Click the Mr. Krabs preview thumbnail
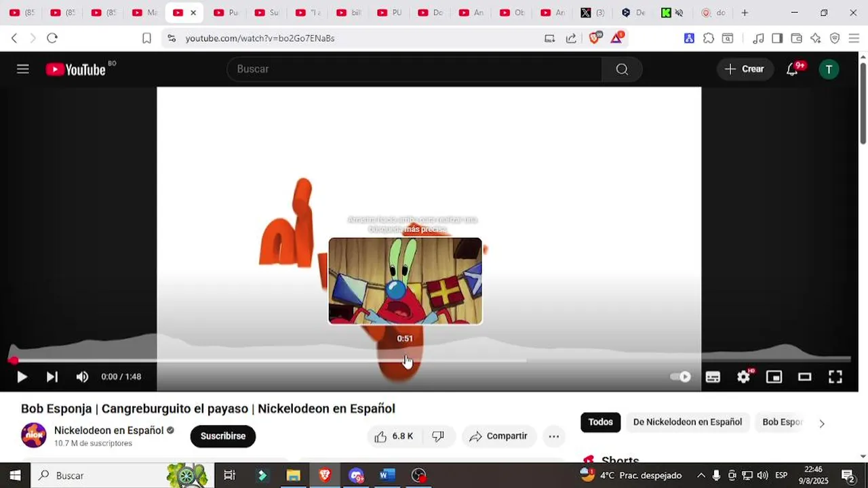 tap(405, 281)
